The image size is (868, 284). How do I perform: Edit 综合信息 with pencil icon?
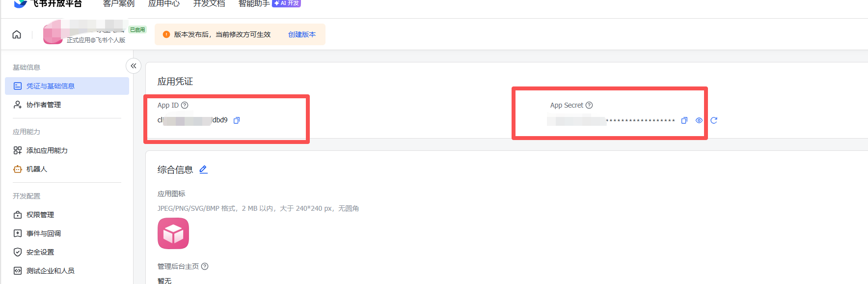coord(203,170)
